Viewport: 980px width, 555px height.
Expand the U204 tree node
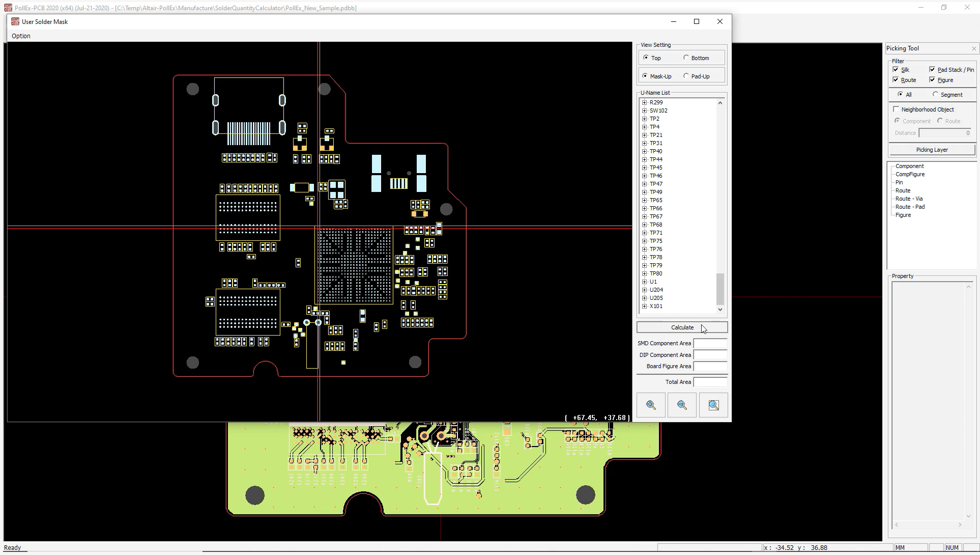(x=644, y=290)
